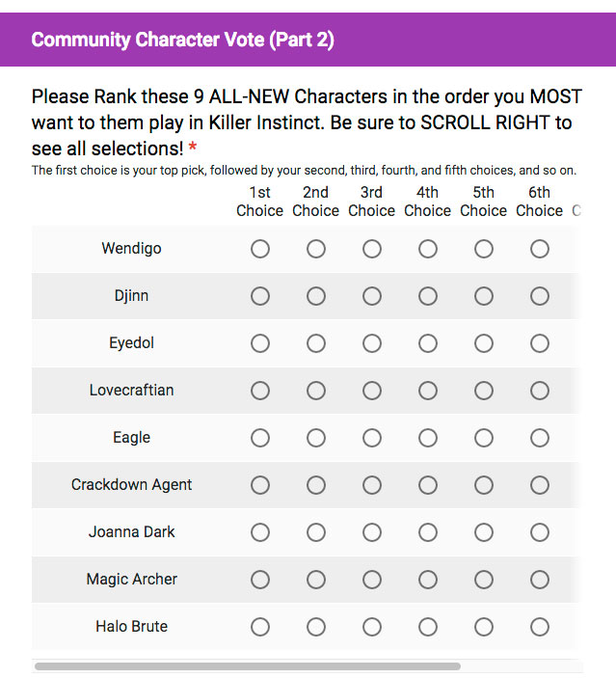Select 4th Choice for Lovecraftian
The image size is (616, 678).
pyautogui.click(x=428, y=391)
